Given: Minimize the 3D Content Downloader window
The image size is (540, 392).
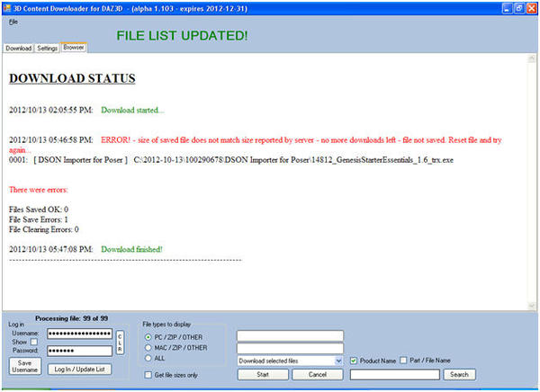Looking at the screenshot, I should [507, 8].
